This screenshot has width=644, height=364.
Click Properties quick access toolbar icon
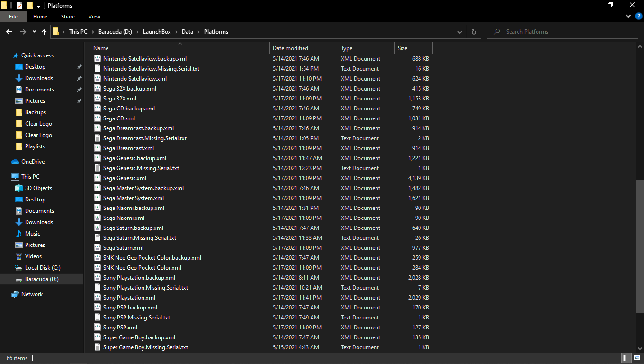point(19,6)
